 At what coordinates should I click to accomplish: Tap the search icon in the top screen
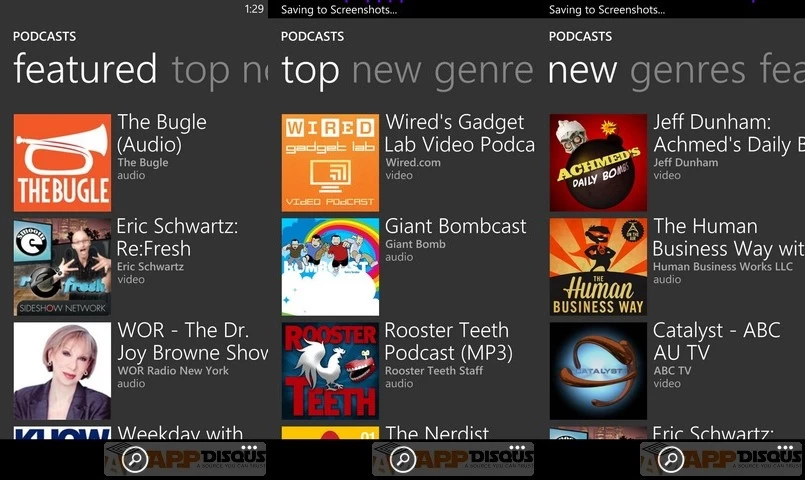[403, 459]
